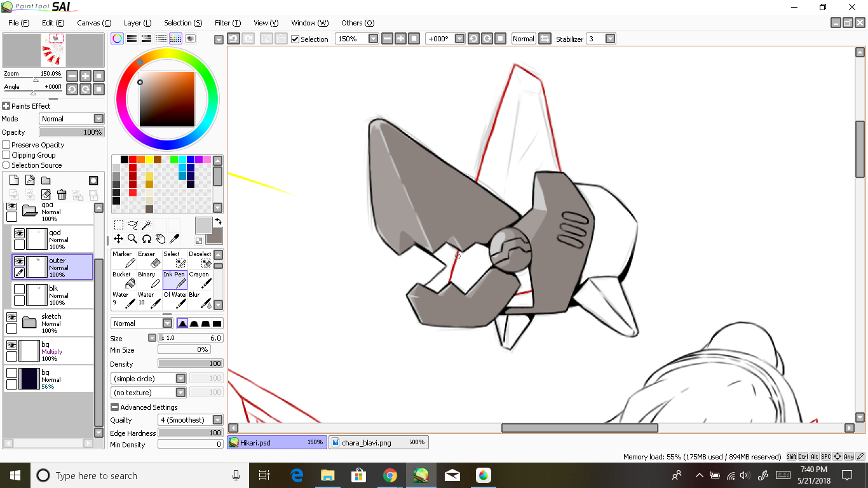Image resolution: width=868 pixels, height=488 pixels.
Task: Enable Preserve Opacity checkbox
Action: click(x=6, y=145)
